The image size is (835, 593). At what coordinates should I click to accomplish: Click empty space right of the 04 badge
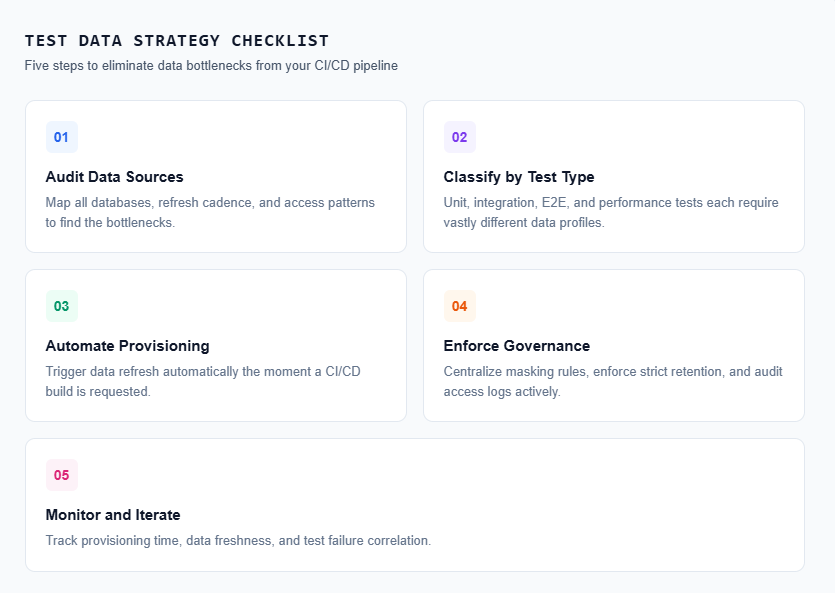630,306
